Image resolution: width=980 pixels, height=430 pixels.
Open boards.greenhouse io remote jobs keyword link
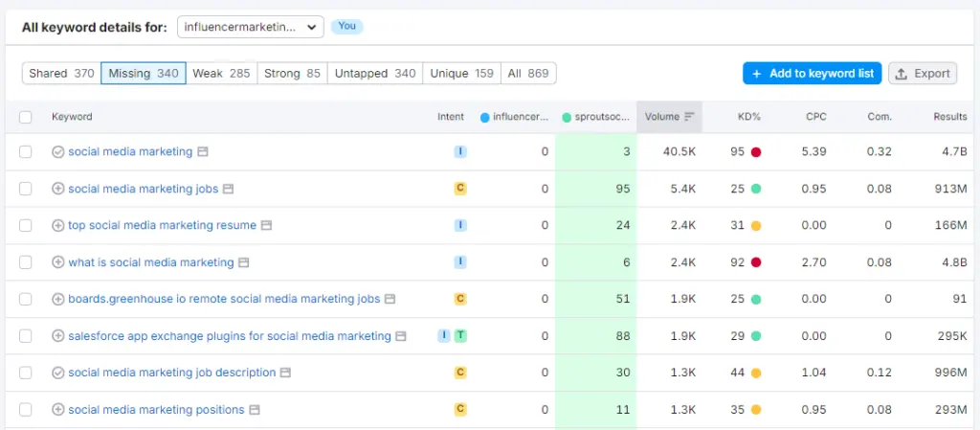tap(224, 299)
